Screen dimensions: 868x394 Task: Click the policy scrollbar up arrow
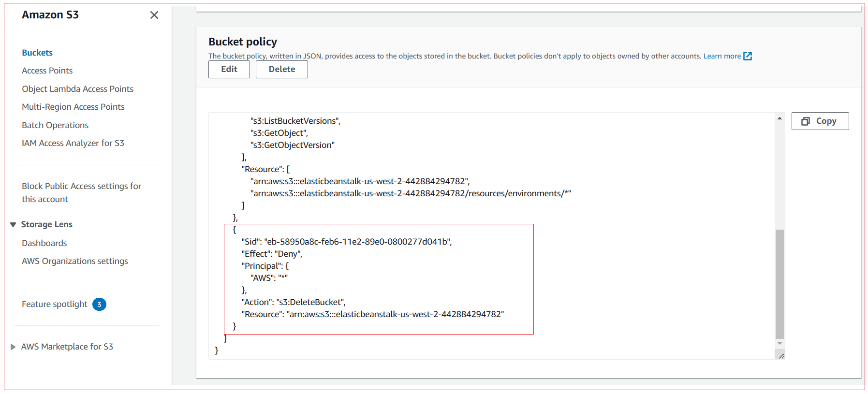coord(780,118)
